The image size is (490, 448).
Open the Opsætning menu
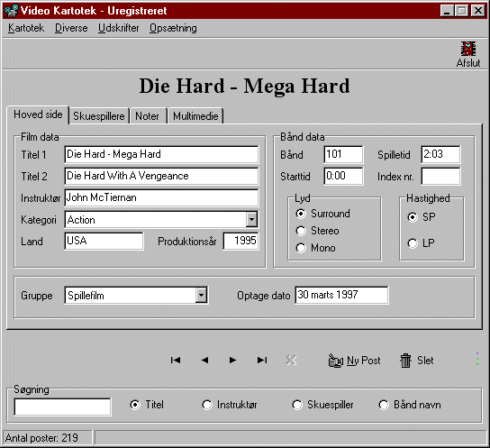[173, 28]
